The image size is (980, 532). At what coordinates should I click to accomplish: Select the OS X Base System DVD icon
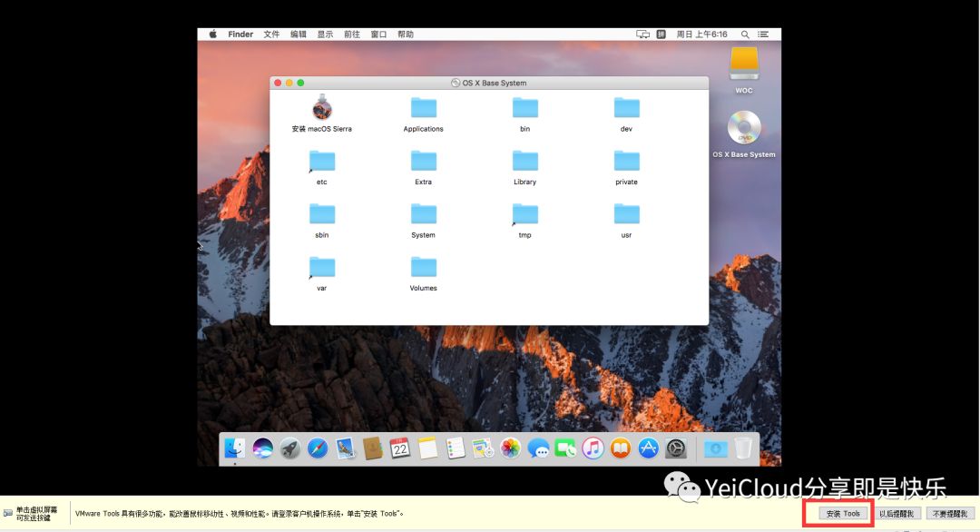[x=744, y=127]
